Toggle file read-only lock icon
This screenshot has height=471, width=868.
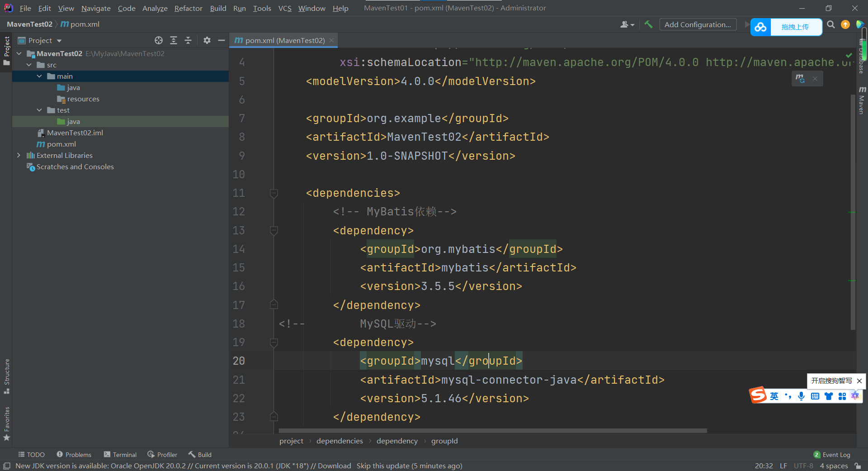pos(858,466)
